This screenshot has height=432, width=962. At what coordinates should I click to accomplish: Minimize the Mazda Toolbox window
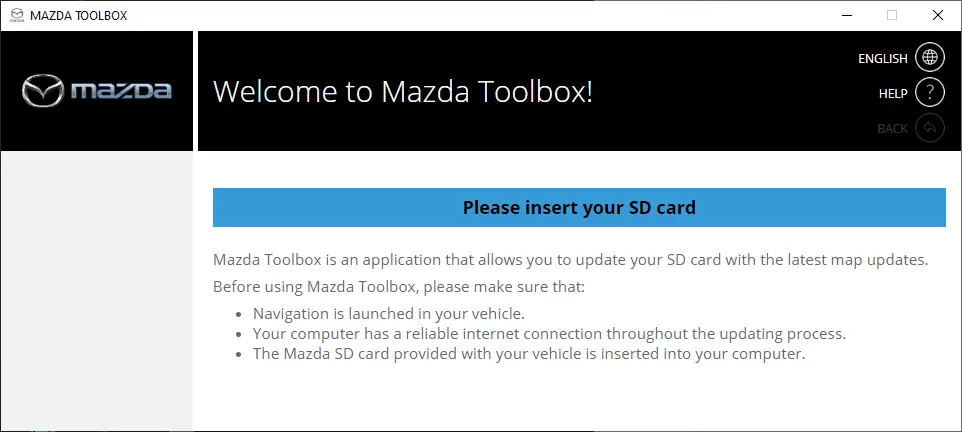(845, 15)
